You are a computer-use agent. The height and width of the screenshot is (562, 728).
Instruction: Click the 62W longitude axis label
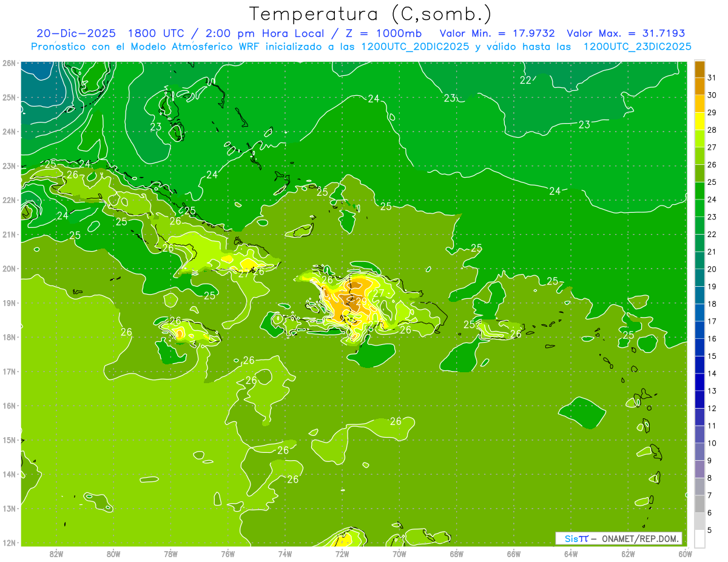tap(628, 554)
